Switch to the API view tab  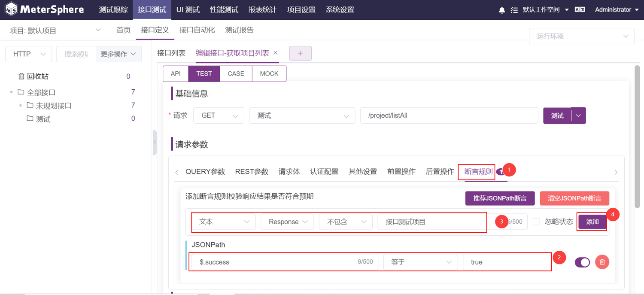click(x=176, y=74)
